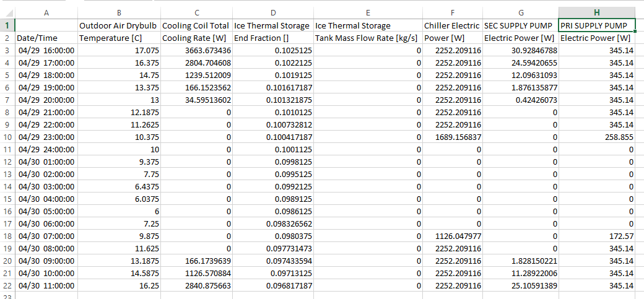The height and width of the screenshot is (299, 644).
Task: Click 'PRI SUPPLY PUMP' active cell
Action: coord(597,25)
